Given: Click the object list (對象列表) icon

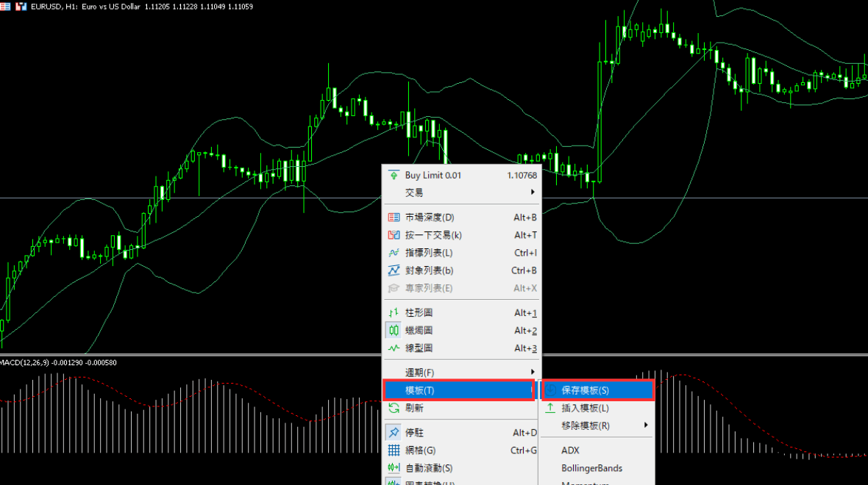Looking at the screenshot, I should [394, 270].
